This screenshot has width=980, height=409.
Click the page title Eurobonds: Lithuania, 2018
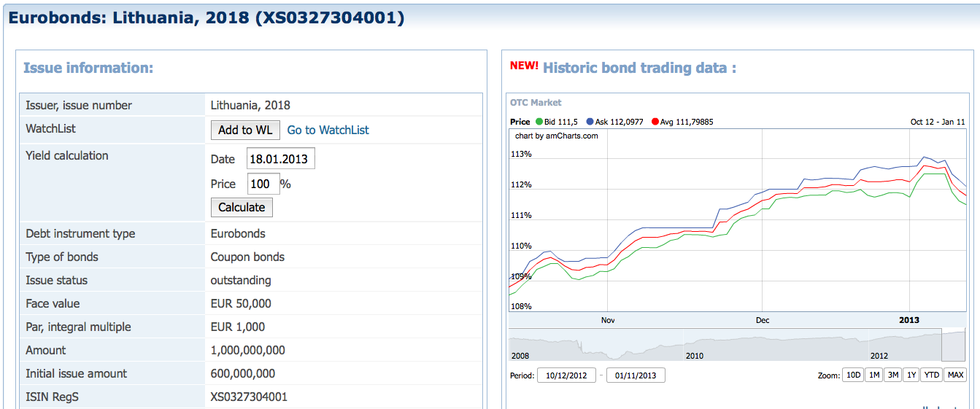[x=206, y=17]
